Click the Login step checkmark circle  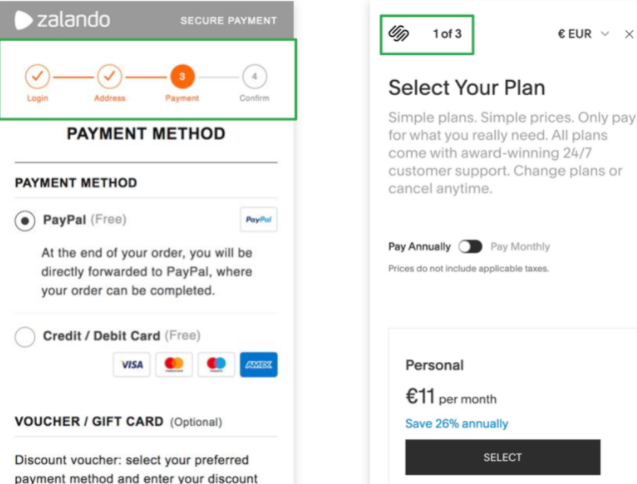[37, 76]
